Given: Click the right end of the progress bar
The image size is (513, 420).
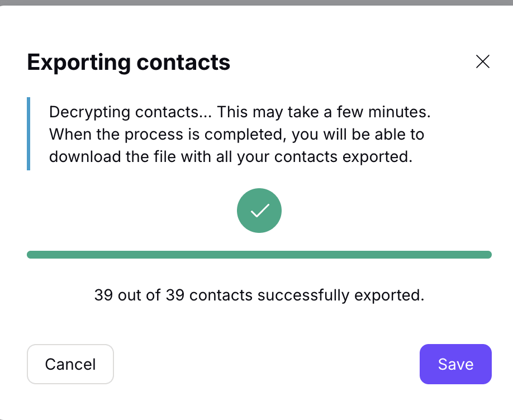Looking at the screenshot, I should click(x=487, y=255).
